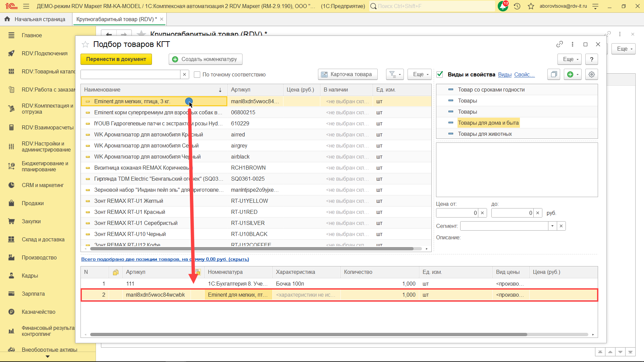Open the top-right dialog Еще menu
The image size is (644, 362).
pyautogui.click(x=569, y=59)
